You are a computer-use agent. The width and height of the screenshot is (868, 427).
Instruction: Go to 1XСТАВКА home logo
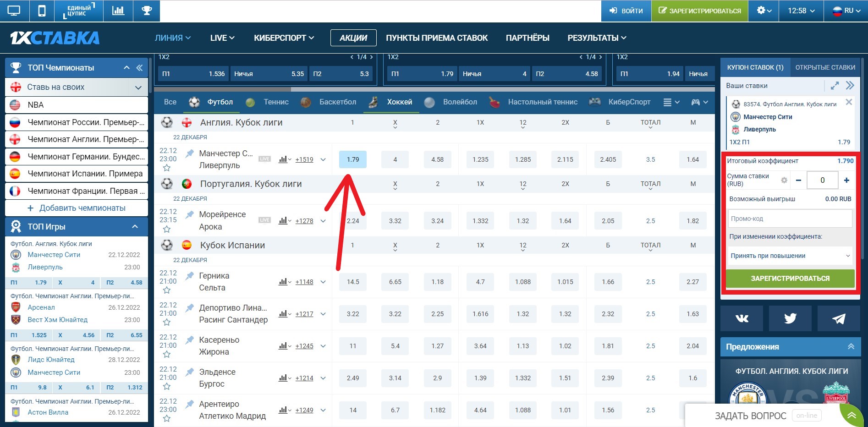(x=55, y=38)
